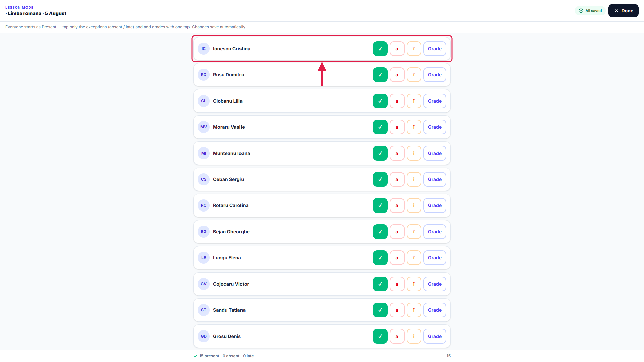Open Grade for Munteanu Ioana
Viewport: 644px width, 362px height.
(435, 153)
